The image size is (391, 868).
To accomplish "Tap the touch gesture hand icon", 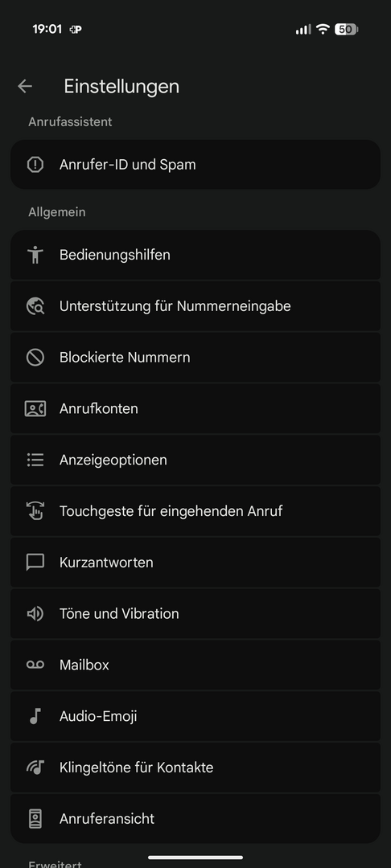I will pyautogui.click(x=35, y=511).
